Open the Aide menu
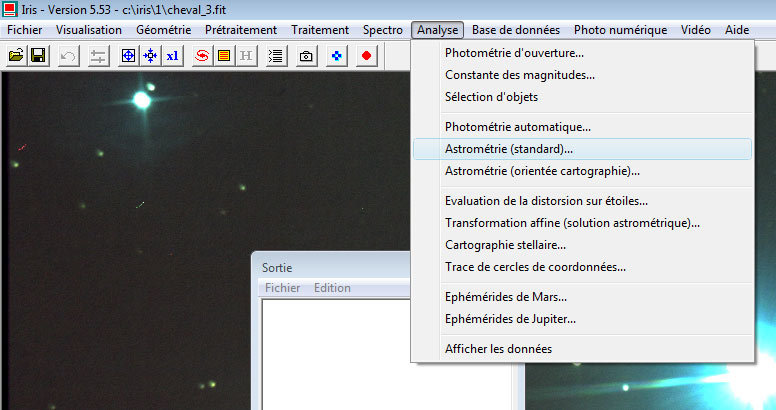The width and height of the screenshot is (776, 410). point(737,30)
